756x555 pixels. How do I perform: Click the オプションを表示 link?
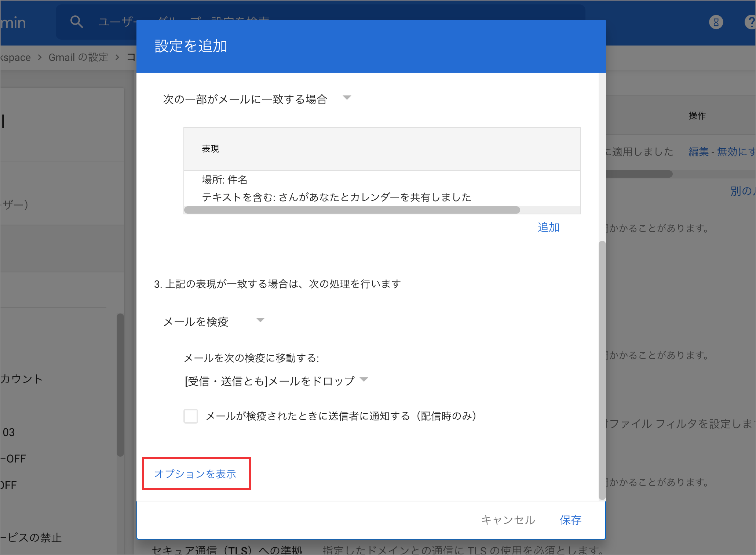pos(195,474)
